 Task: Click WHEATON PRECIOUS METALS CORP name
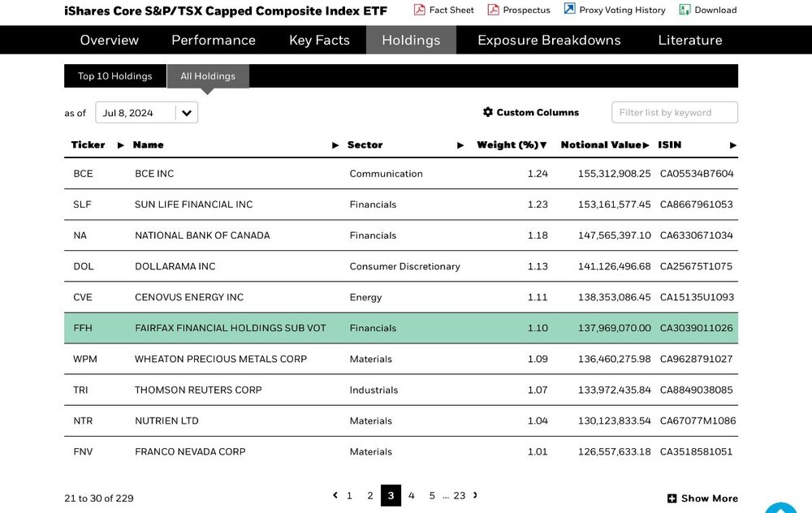pyautogui.click(x=221, y=360)
